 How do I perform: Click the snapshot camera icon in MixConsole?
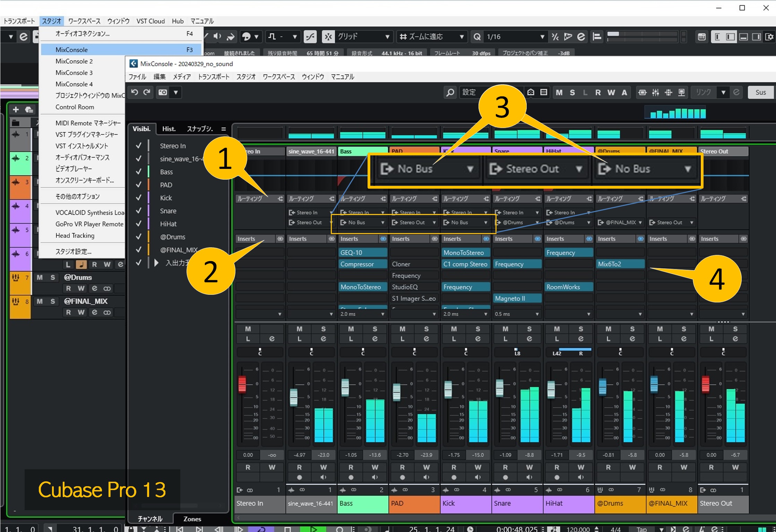(x=163, y=92)
